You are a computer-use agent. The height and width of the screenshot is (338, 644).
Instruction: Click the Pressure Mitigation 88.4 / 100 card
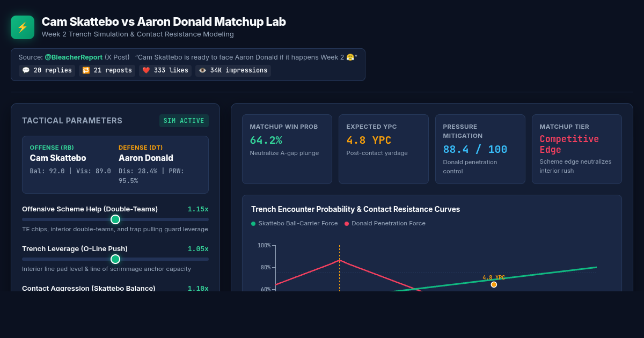point(480,149)
